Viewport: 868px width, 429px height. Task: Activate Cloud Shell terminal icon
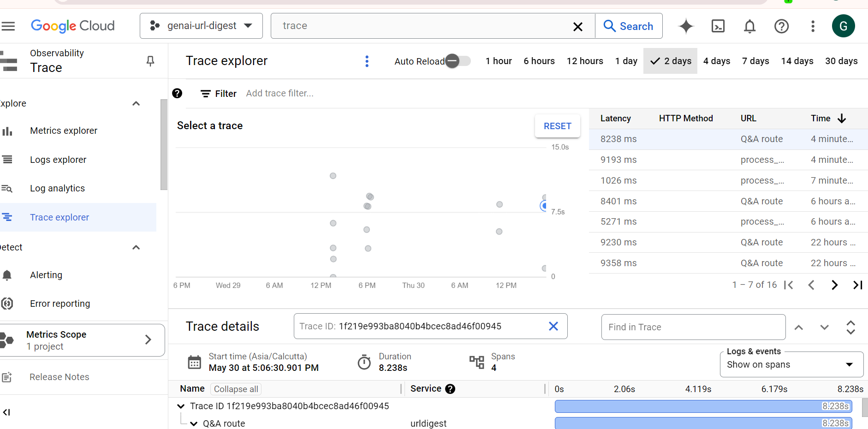coord(718,26)
